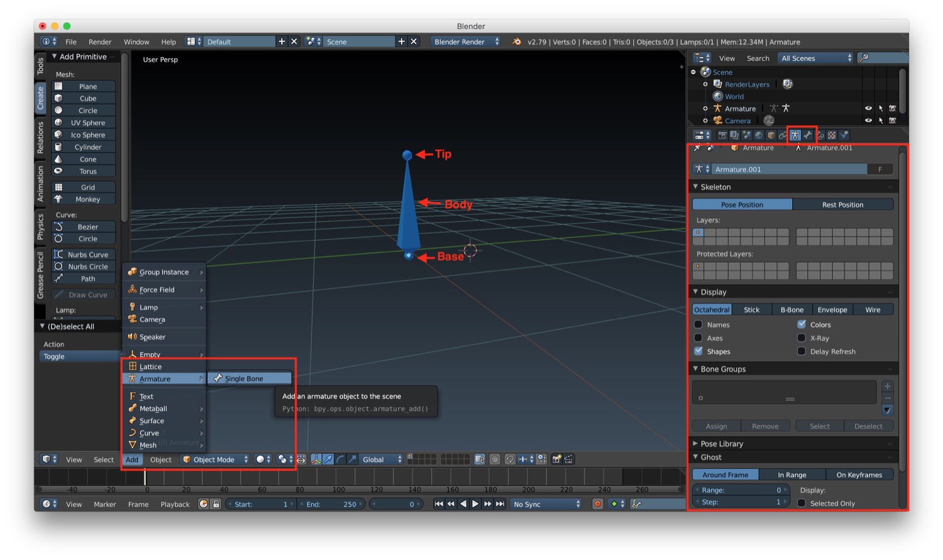This screenshot has width=943, height=560.
Task: Toggle Armature renderability camera icon
Action: [892, 109]
